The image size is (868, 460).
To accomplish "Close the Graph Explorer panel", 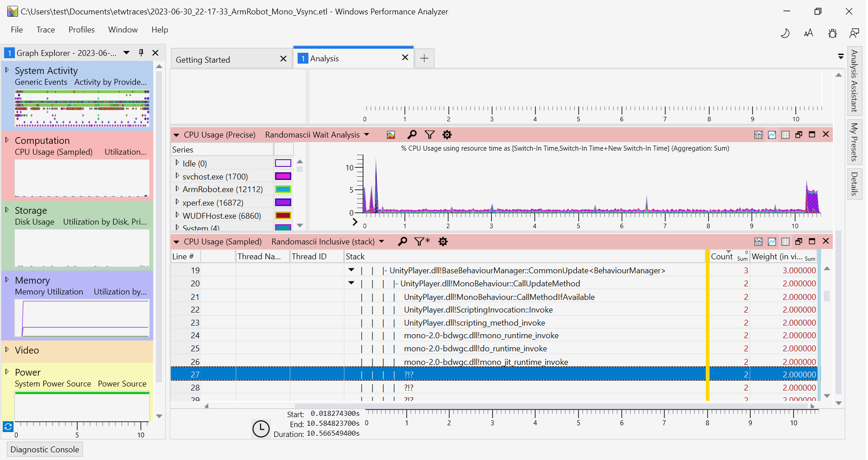I will [x=156, y=53].
